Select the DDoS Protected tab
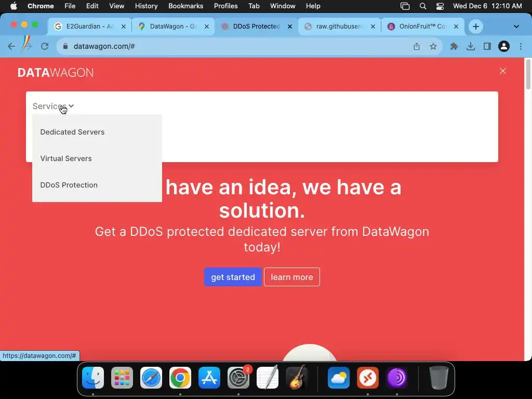Viewport: 532px width, 399px height. [x=256, y=26]
